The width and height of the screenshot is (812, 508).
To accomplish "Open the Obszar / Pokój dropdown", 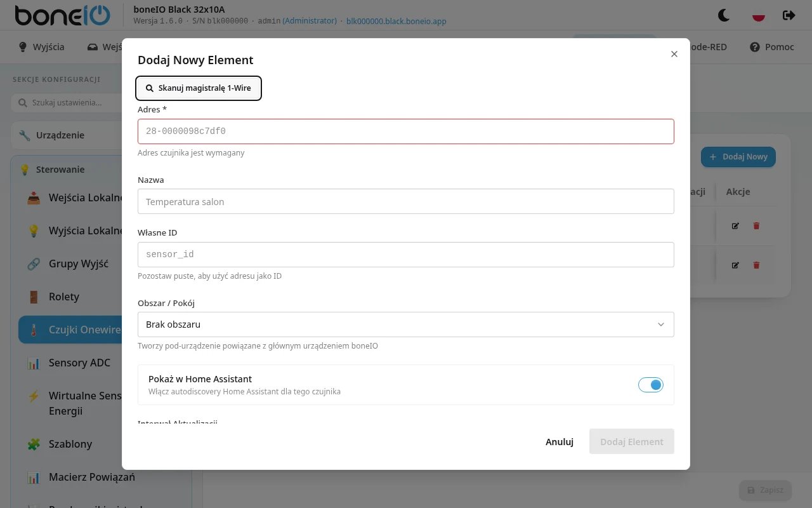I will (x=406, y=324).
